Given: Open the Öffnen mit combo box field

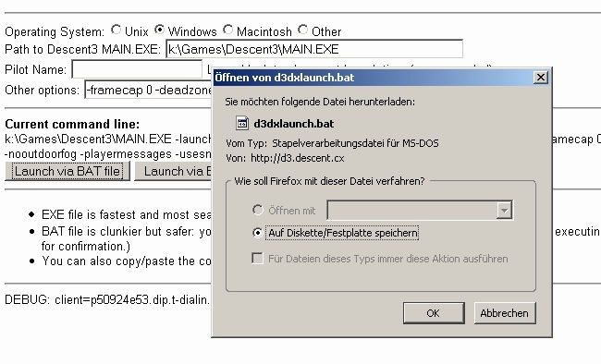Looking at the screenshot, I should click(420, 211).
